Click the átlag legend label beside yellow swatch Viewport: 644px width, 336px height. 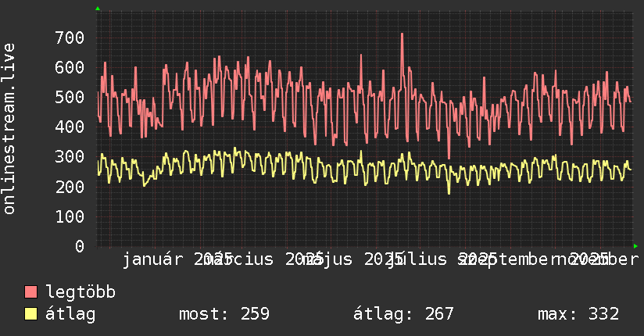coord(70,314)
